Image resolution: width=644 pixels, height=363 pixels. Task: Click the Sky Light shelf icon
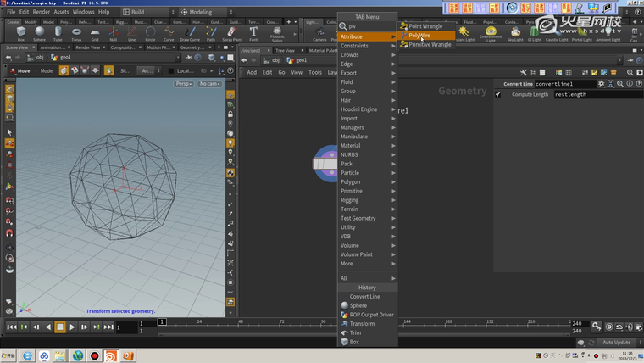point(514,34)
